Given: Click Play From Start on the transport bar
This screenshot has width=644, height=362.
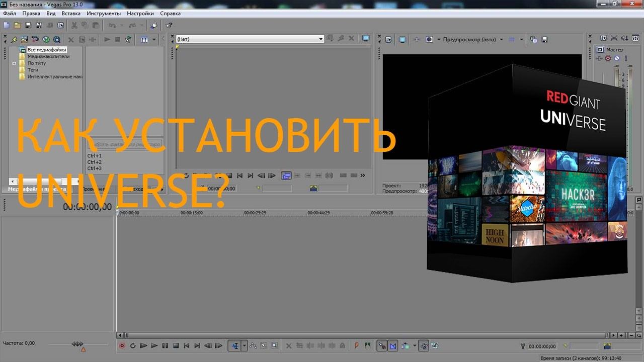Looking at the screenshot, I should click(143, 345).
